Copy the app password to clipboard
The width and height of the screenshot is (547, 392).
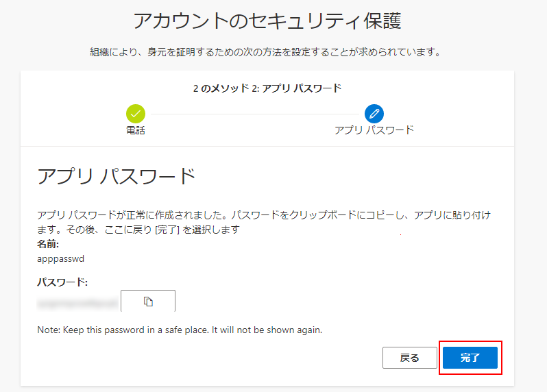click(148, 301)
